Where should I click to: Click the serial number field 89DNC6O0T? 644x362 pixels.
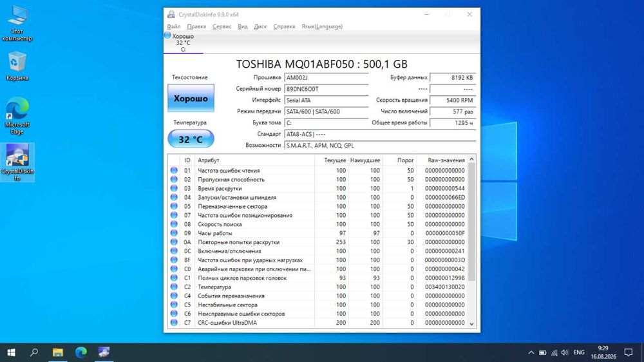327,89
